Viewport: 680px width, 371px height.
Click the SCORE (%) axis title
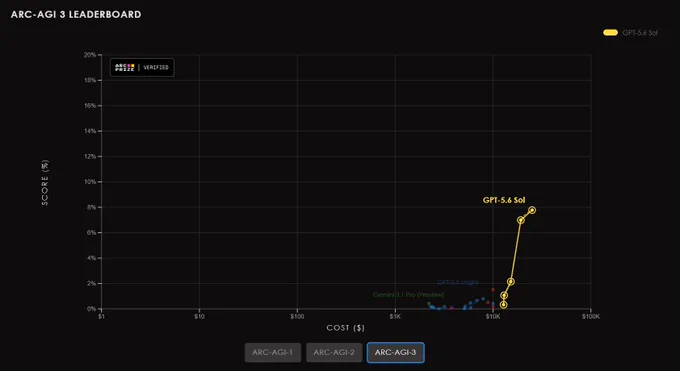(45, 183)
